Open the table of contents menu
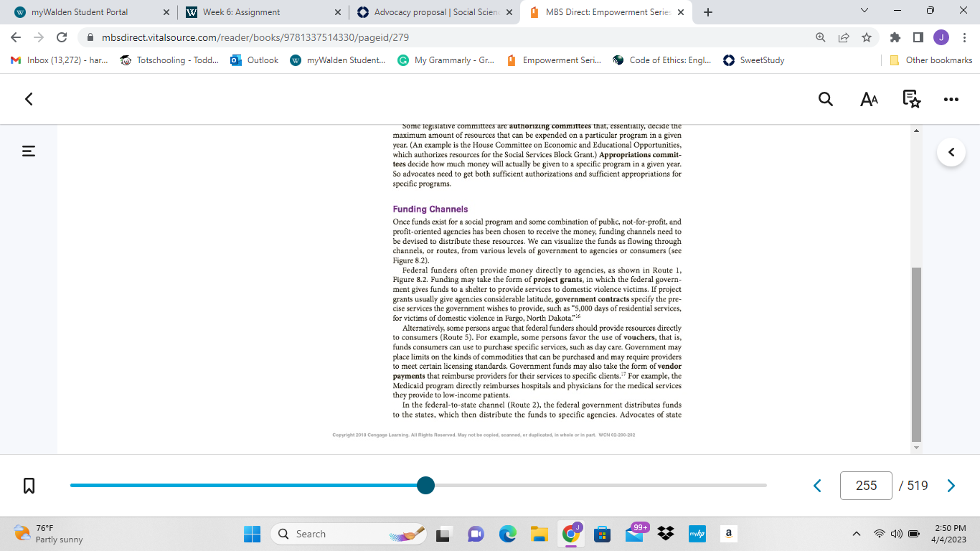Viewport: 980px width, 551px height. (29, 151)
